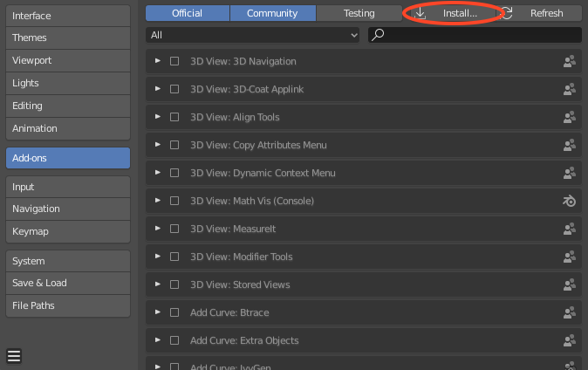Expand 3D Navigation add-on details
588x370 pixels.
(x=158, y=61)
